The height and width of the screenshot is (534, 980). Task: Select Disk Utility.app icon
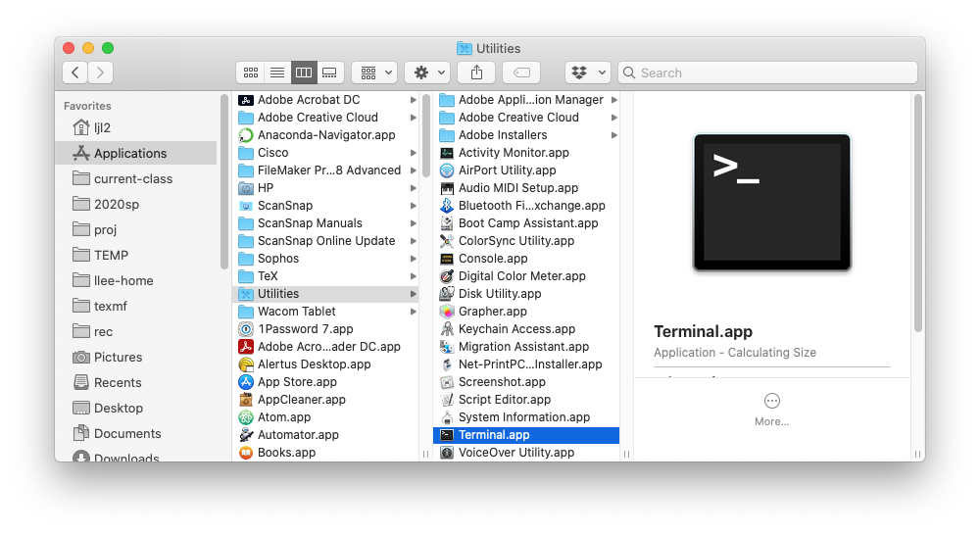pyautogui.click(x=447, y=294)
